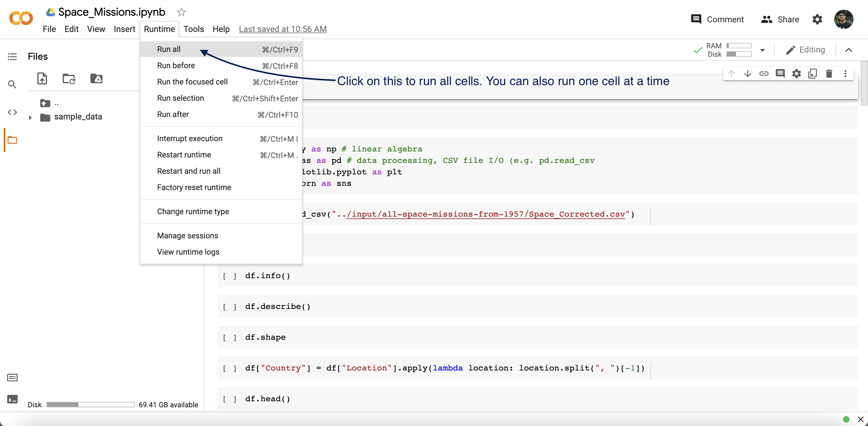Expand the Runtime menu dropdown
The image size is (868, 426).
(x=159, y=29)
